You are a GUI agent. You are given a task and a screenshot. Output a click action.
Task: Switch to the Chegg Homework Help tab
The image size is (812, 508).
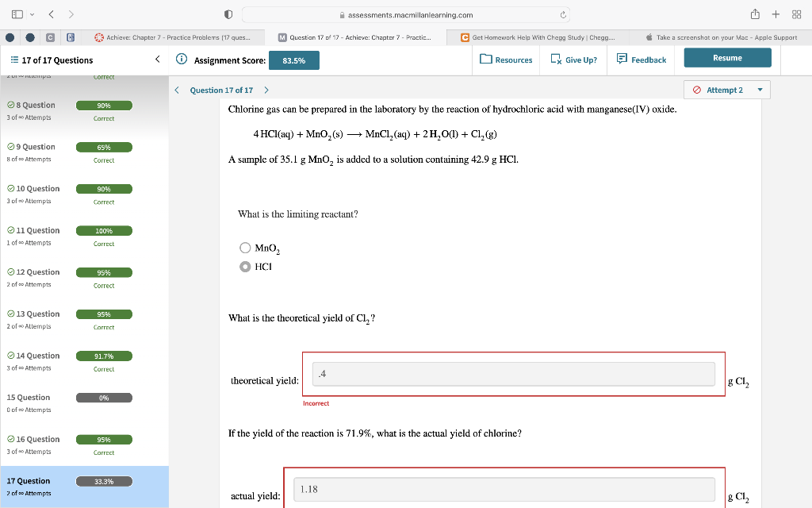point(538,37)
